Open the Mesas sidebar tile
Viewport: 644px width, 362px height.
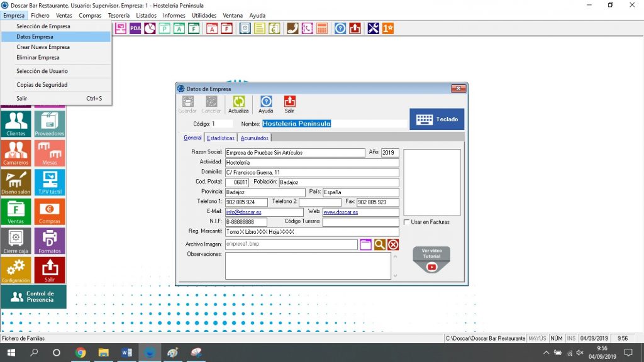(50, 153)
